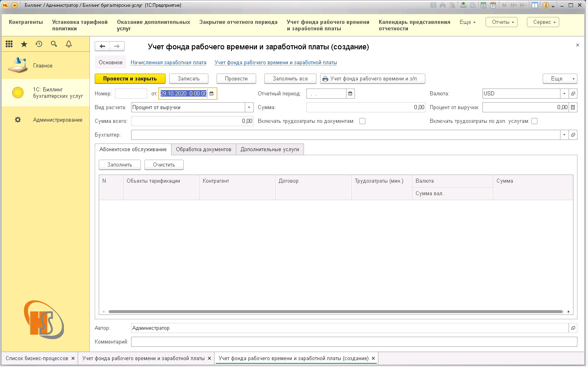Enable Включать трудозатраты по документам checkbox
The height and width of the screenshot is (367, 588).
[x=363, y=121]
